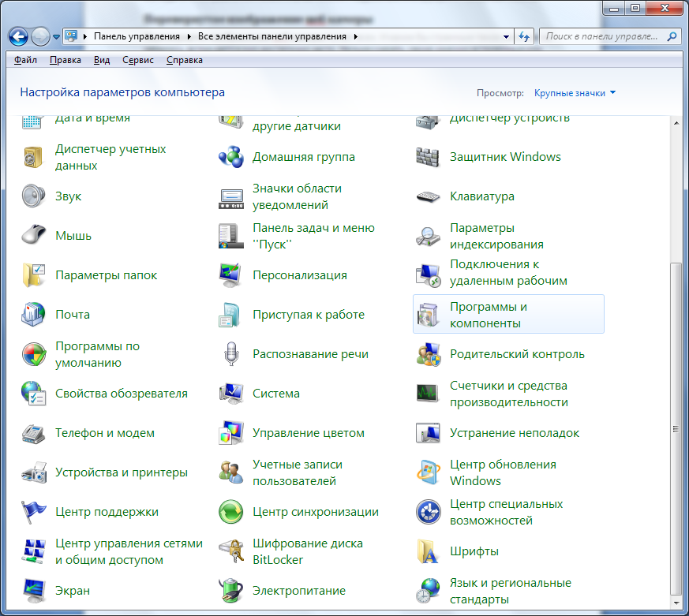
Task: Open the Персонализация icon
Action: click(230, 275)
